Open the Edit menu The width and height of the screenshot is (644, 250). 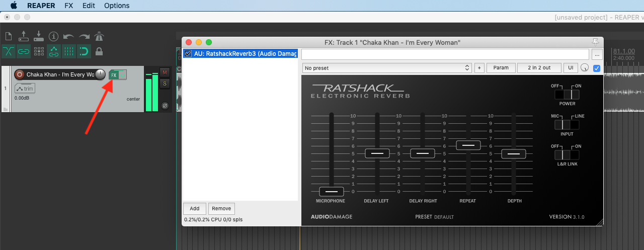pos(89,6)
